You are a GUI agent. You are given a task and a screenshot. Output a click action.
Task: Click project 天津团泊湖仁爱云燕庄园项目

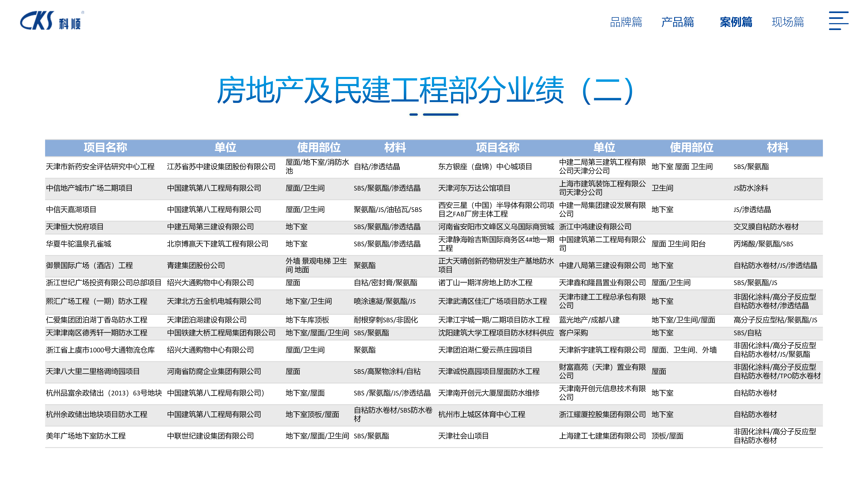click(485, 350)
